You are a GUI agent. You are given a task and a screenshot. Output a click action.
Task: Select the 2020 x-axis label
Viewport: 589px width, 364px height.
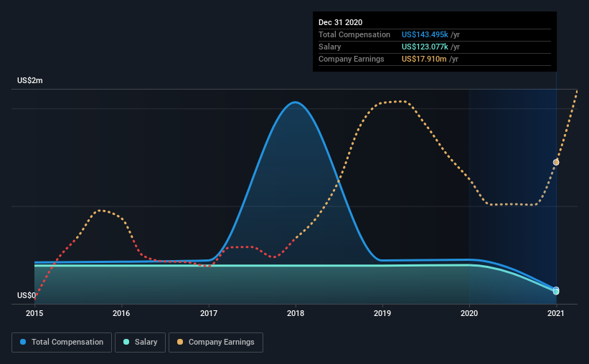coord(469,313)
